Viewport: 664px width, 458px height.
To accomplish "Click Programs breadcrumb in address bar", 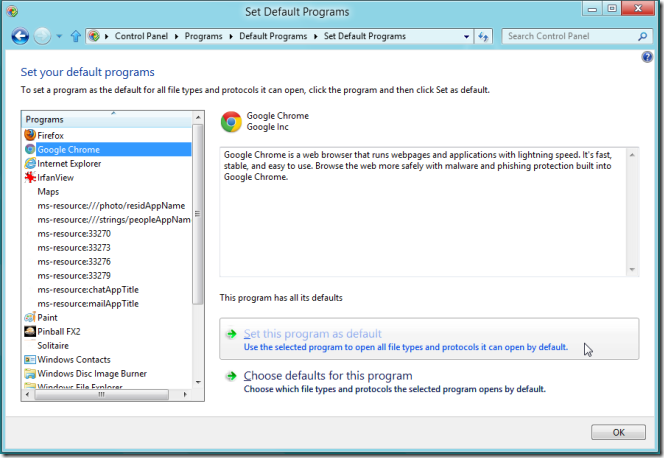I will tap(205, 36).
